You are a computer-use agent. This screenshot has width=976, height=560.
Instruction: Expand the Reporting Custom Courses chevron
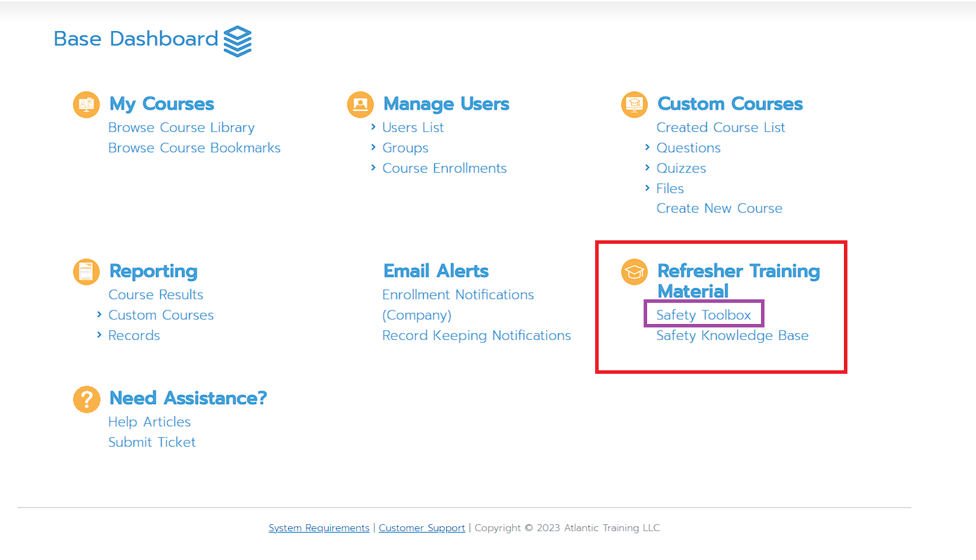point(99,315)
